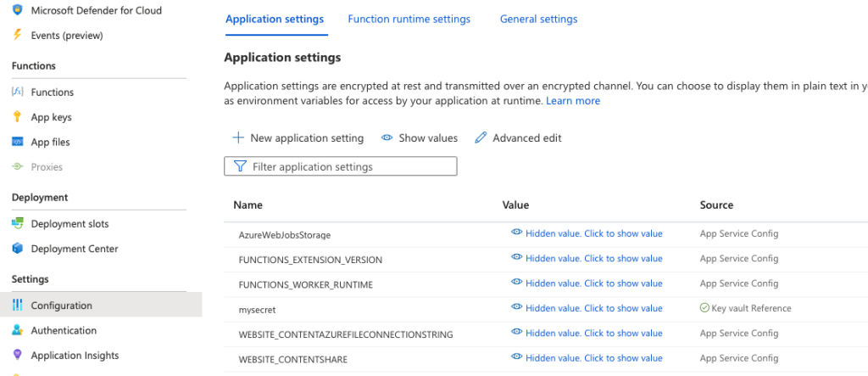This screenshot has width=868, height=376.
Task: Open Events (preview) menu item
Action: coord(67,35)
